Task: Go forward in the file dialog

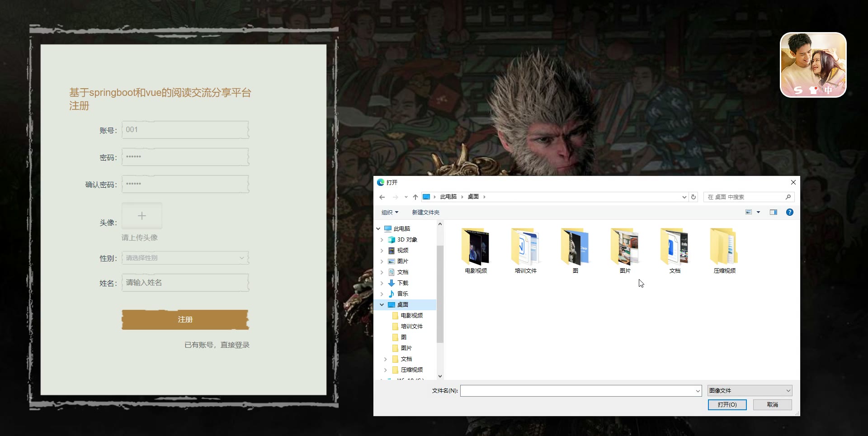Action: click(x=396, y=197)
